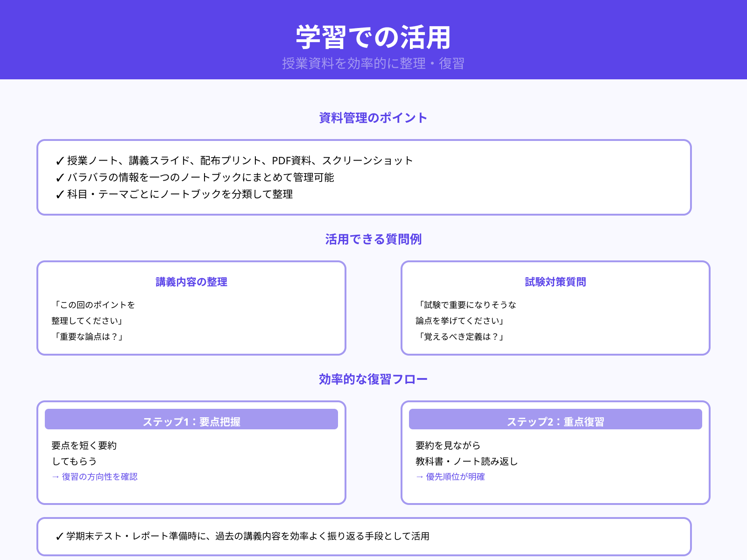This screenshot has width=747, height=560.
Task: Expand the 資料管理のポイント section
Action: pyautogui.click(x=373, y=118)
